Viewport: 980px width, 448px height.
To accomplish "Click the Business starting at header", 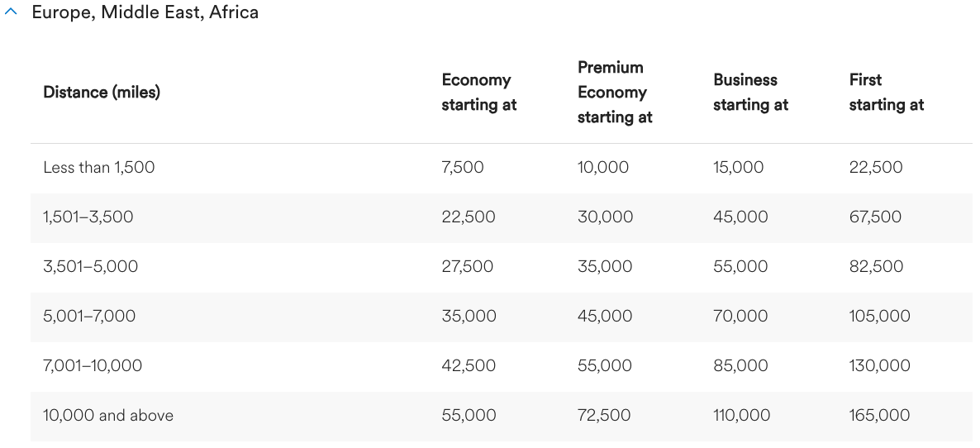I will [750, 92].
